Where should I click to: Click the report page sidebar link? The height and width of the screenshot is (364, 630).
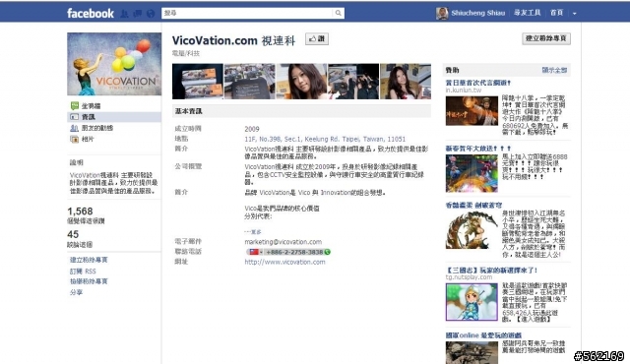coord(89,281)
